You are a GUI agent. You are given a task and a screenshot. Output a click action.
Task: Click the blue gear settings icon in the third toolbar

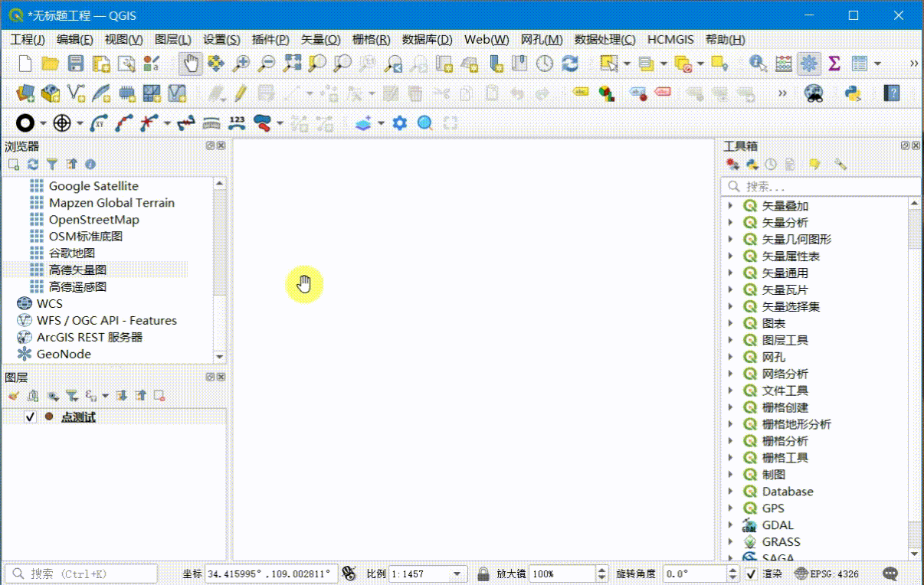399,123
